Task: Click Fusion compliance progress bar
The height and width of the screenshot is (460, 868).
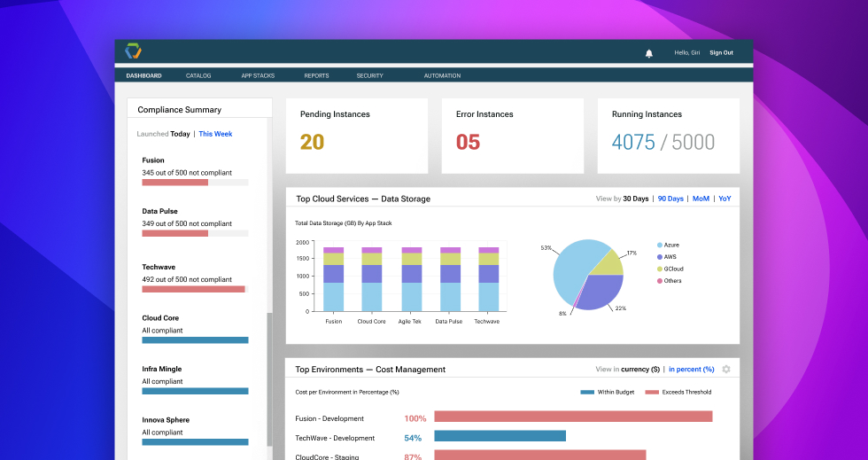Action: point(195,183)
